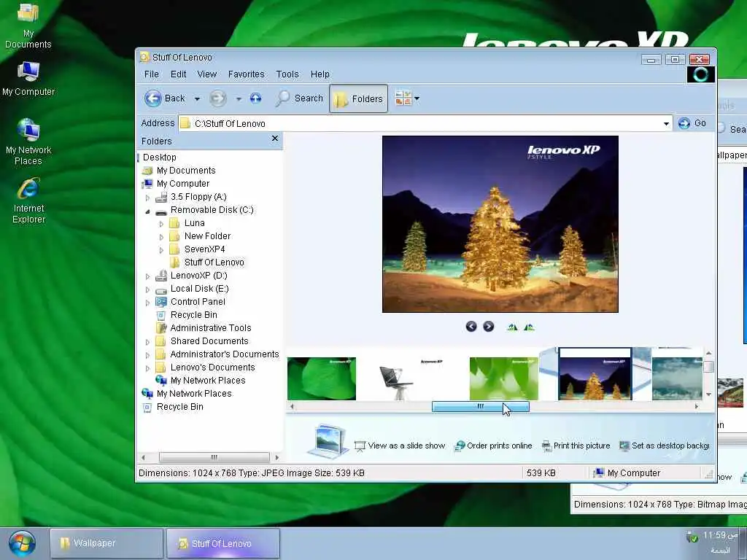
Task: Expand the Local Disk (E:) node
Action: pyautogui.click(x=147, y=289)
